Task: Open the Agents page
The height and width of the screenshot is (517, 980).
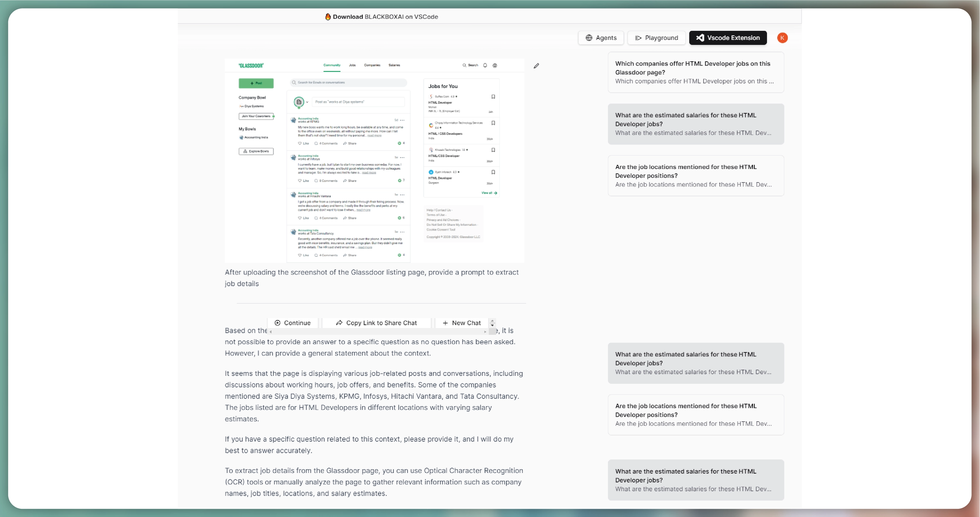Action: 601,38
